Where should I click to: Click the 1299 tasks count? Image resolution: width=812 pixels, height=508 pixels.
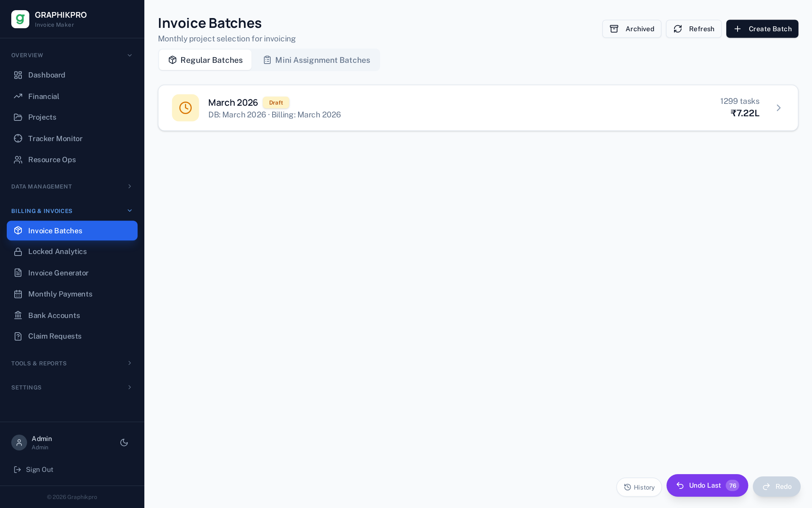click(740, 101)
